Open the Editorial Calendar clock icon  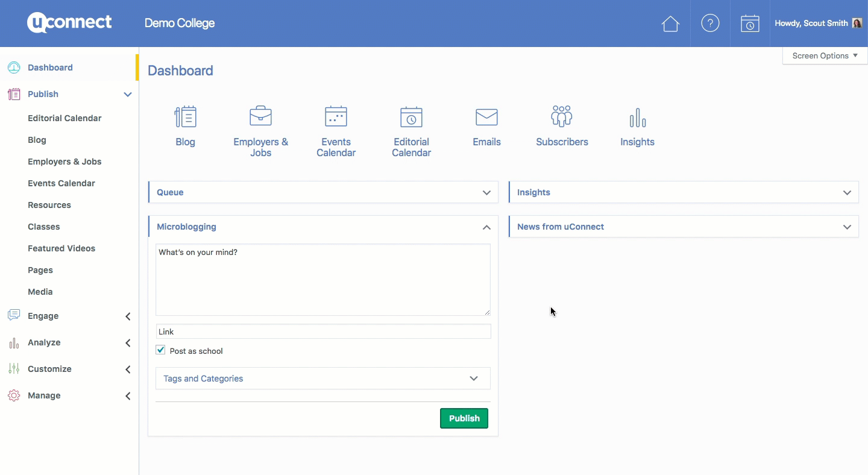(411, 117)
